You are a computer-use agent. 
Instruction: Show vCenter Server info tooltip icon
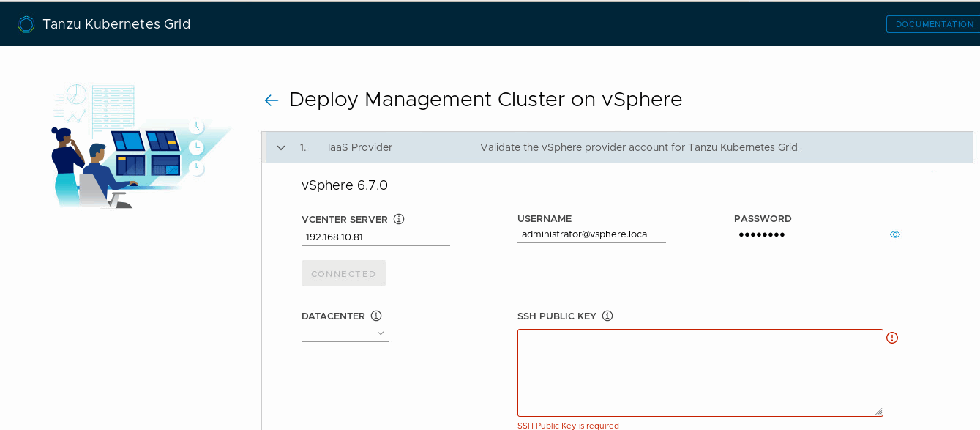pyautogui.click(x=399, y=219)
